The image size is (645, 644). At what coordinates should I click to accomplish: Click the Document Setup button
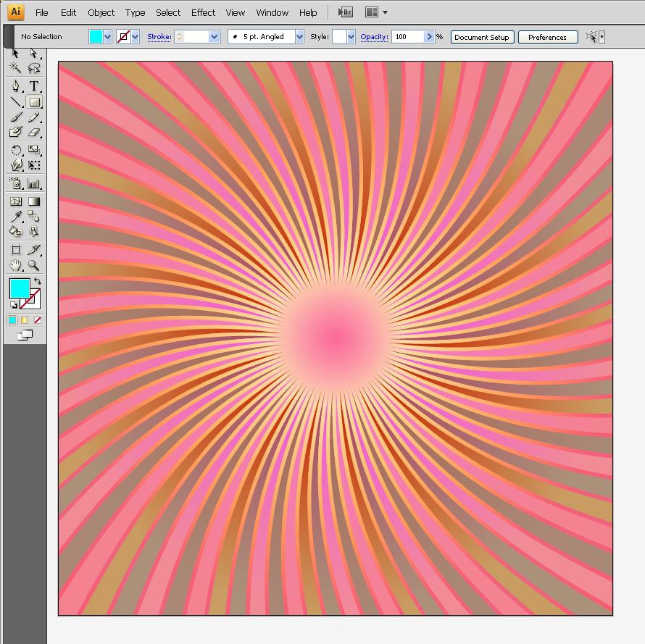[x=482, y=37]
